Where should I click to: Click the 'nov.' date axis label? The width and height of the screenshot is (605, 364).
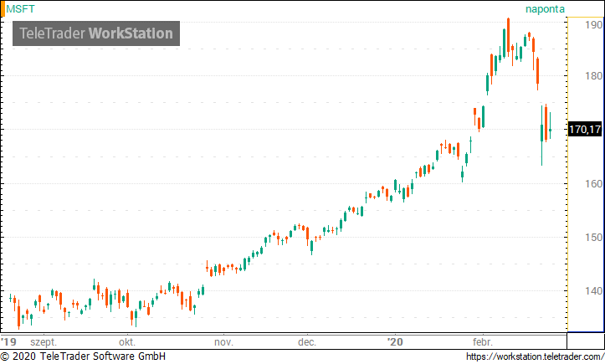(x=223, y=342)
